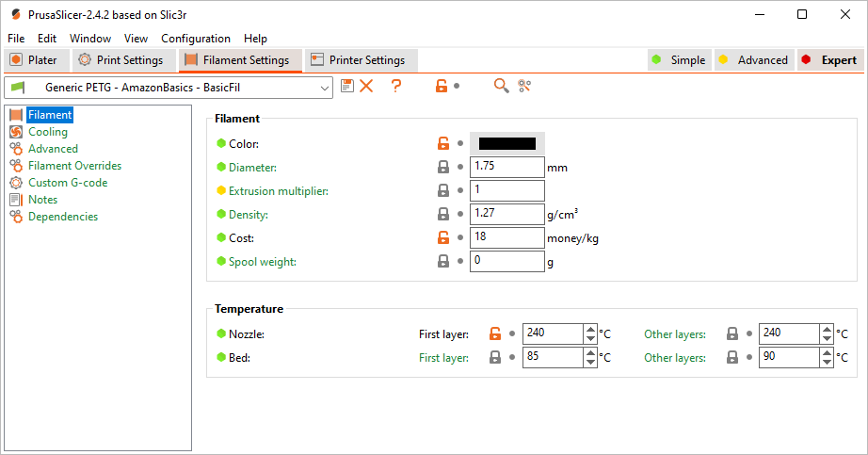Decrease bed other layers temperature
868x455 pixels.
(x=827, y=363)
